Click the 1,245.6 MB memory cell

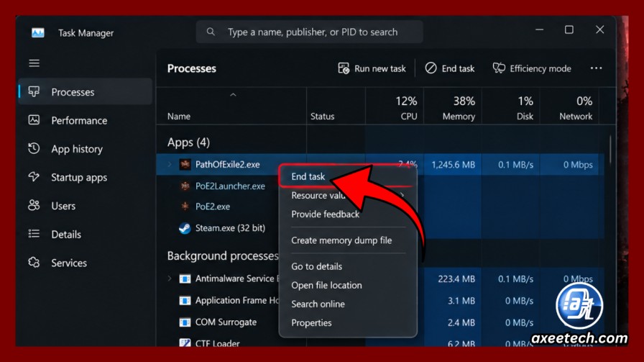tap(453, 165)
